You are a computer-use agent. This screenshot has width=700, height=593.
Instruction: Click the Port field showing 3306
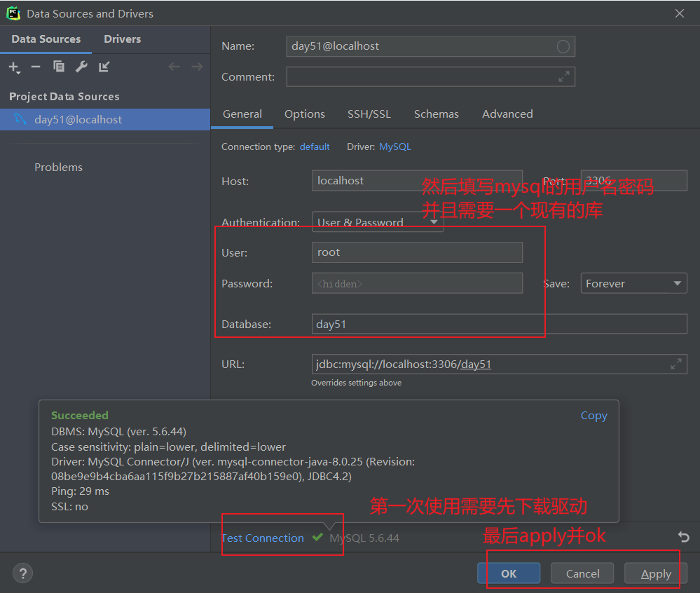633,180
